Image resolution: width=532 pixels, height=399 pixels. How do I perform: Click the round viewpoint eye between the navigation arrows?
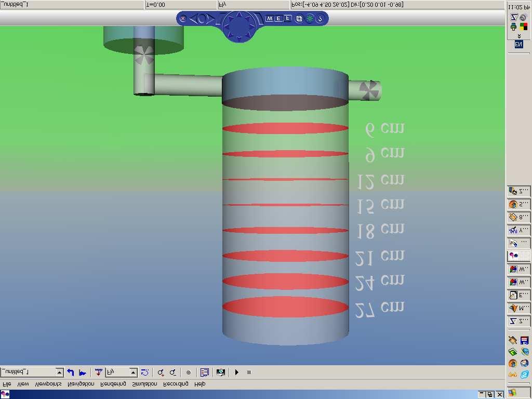pos(203,19)
